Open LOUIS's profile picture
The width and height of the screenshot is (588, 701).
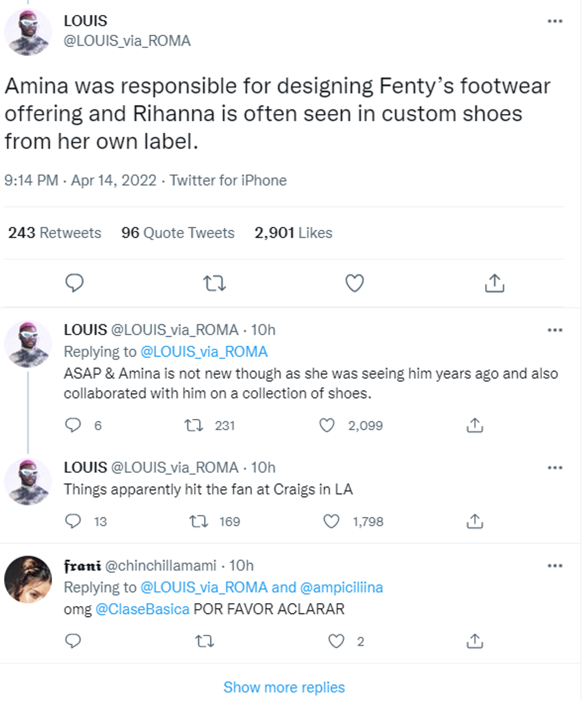28,29
